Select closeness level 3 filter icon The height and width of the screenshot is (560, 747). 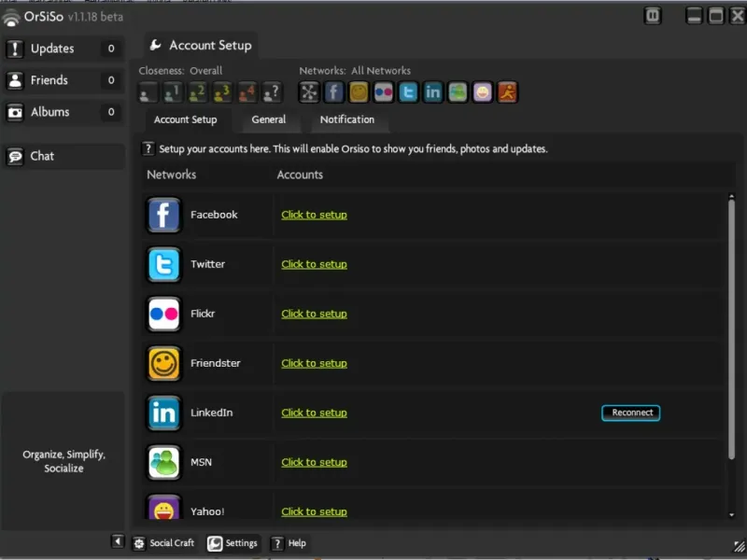[222, 92]
